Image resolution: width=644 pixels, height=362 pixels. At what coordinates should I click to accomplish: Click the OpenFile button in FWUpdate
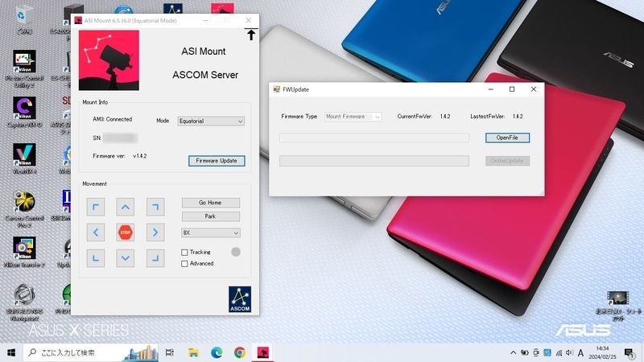click(507, 138)
